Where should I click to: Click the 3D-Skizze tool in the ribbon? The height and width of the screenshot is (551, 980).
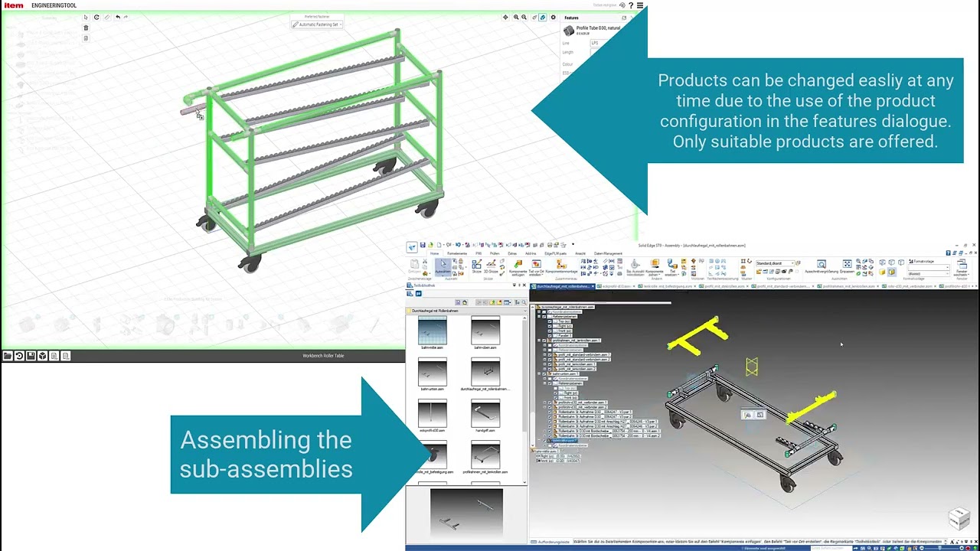tap(490, 266)
